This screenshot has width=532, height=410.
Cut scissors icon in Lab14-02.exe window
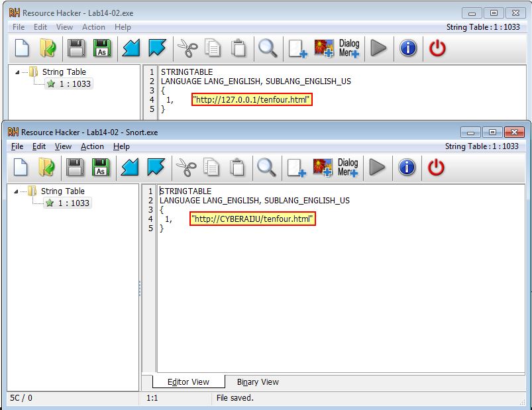tap(187, 48)
